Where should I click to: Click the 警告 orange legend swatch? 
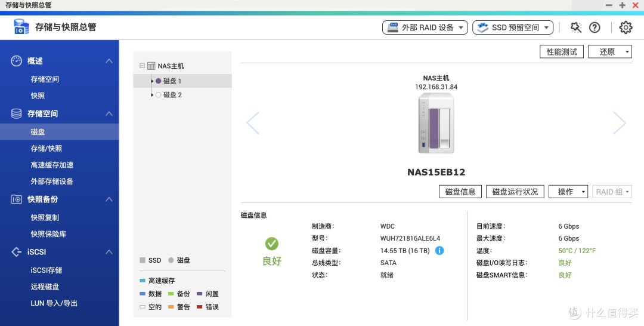tap(171, 307)
